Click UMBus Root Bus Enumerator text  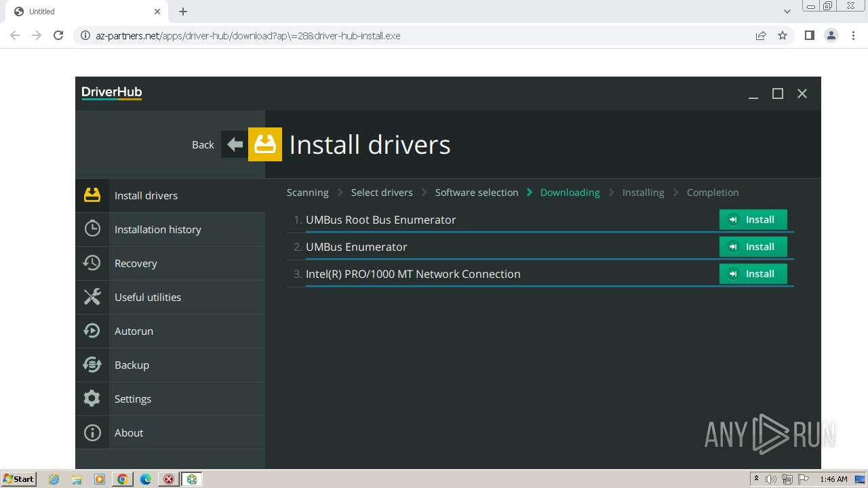tap(381, 220)
